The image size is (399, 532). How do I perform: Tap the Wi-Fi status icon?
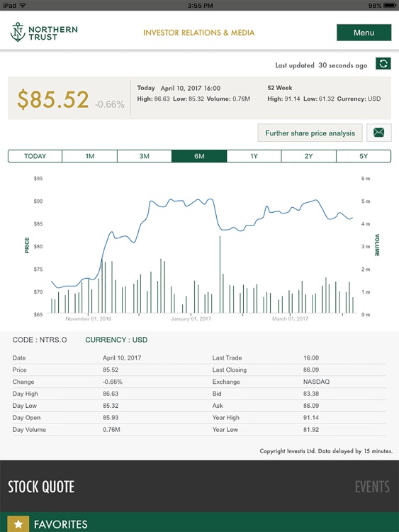click(x=23, y=6)
